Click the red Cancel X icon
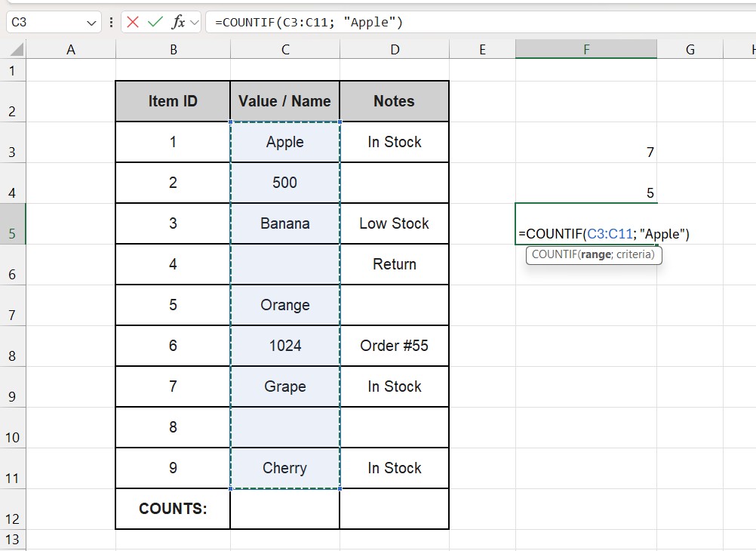This screenshot has height=551, width=756. coord(134,22)
